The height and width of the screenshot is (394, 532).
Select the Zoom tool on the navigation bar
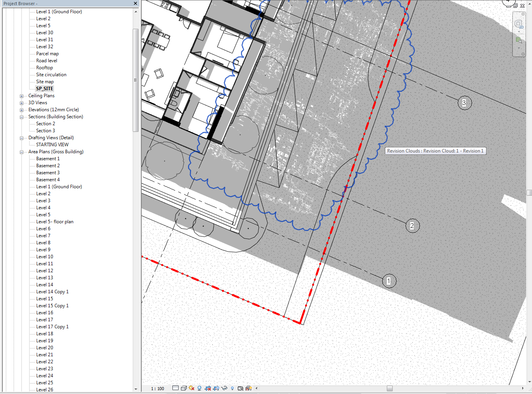click(x=519, y=40)
